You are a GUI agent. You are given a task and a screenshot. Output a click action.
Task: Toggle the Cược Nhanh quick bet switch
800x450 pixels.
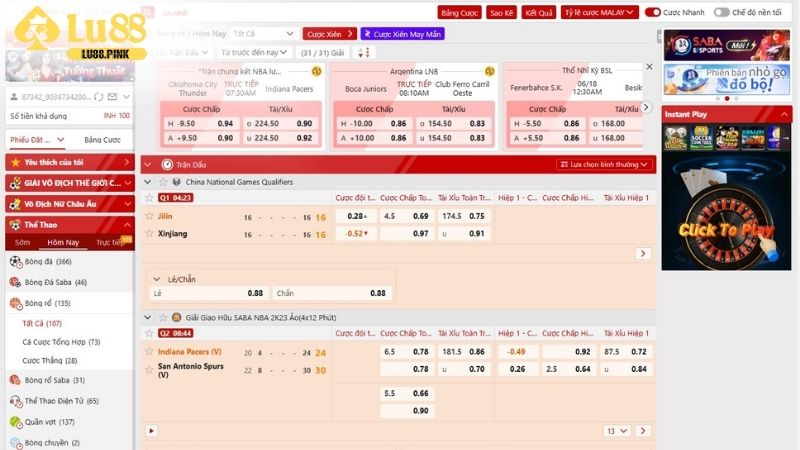click(x=653, y=12)
